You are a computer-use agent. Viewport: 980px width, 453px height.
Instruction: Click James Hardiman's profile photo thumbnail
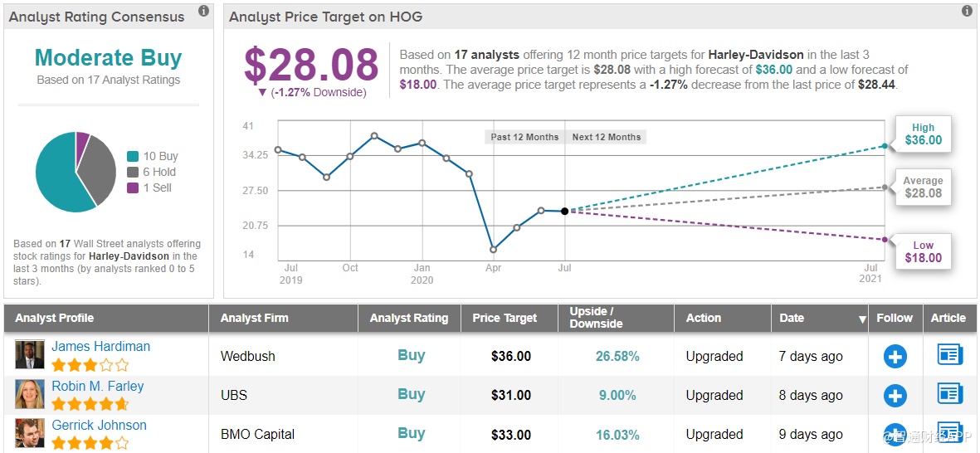(30, 355)
